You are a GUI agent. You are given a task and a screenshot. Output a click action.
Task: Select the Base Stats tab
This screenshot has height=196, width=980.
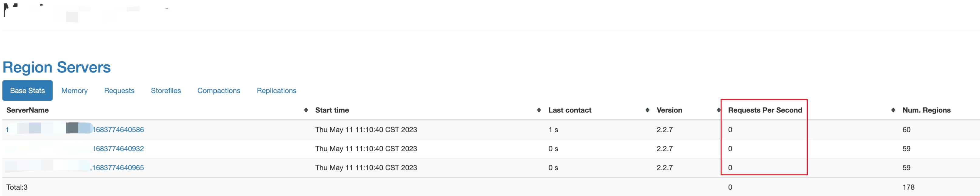coord(27,91)
